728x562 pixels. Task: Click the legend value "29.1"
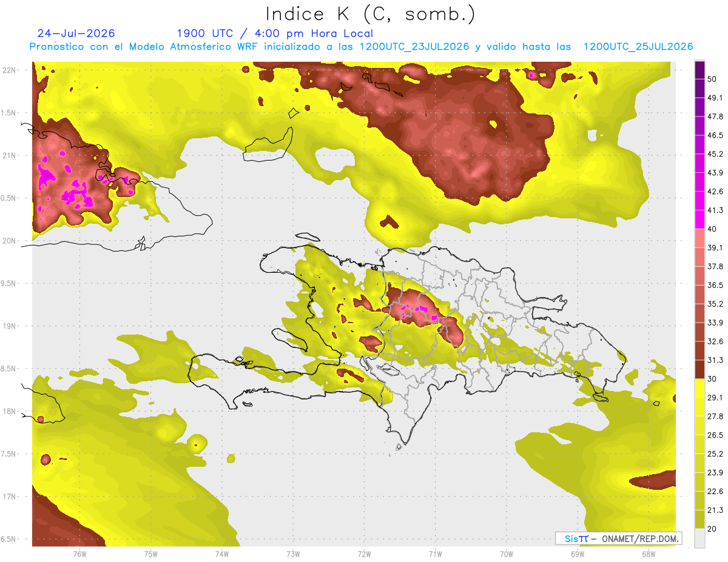tap(715, 398)
